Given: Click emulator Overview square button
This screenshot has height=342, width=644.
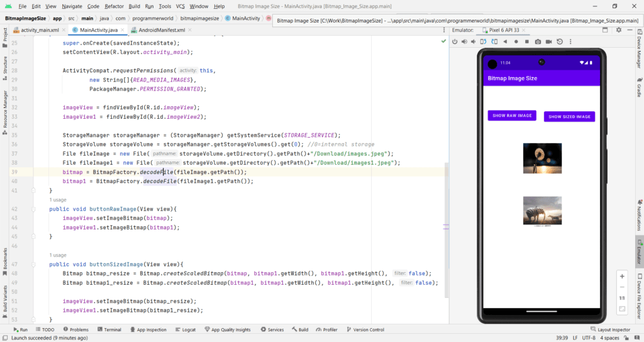Looking at the screenshot, I should [527, 41].
